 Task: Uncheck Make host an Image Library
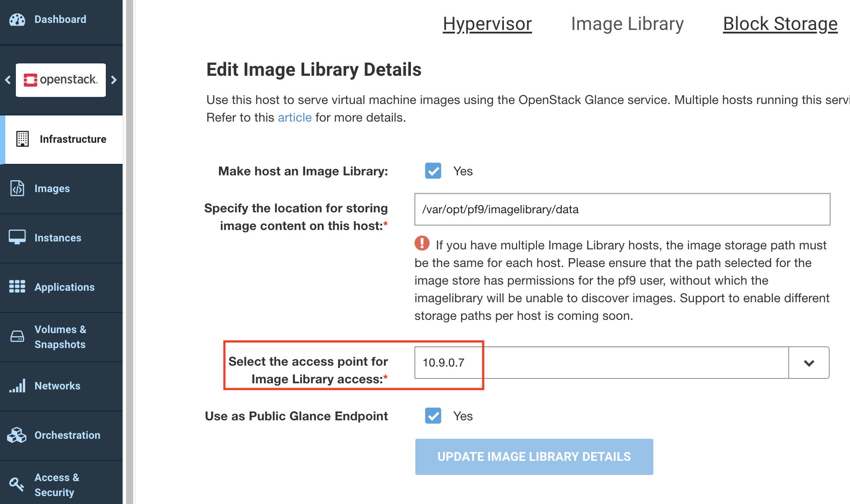[x=433, y=171]
